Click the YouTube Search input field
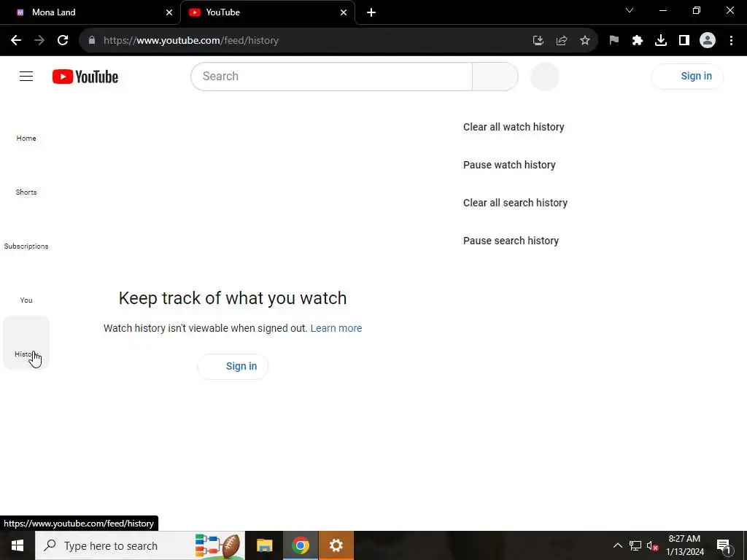 click(x=332, y=76)
